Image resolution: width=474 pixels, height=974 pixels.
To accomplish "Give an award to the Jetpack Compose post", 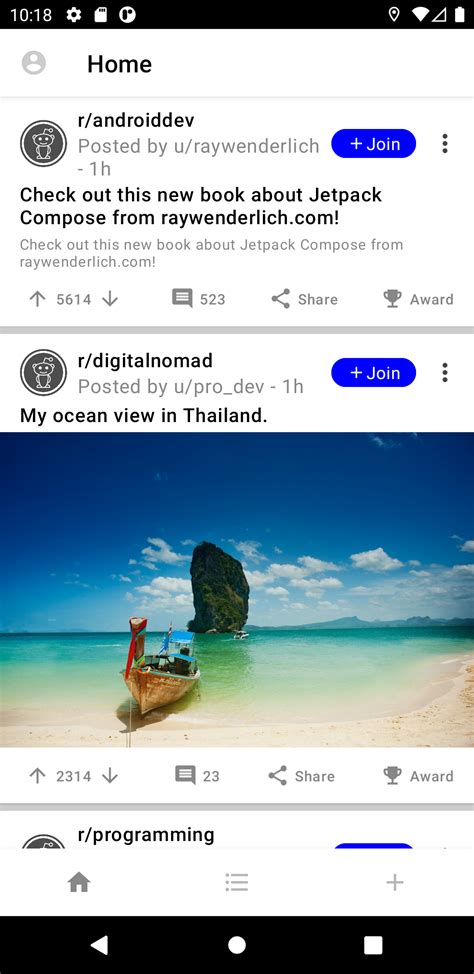I will pos(418,299).
